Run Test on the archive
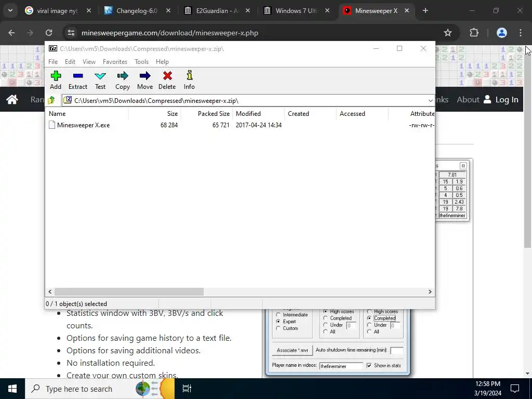Screen dimensions: 532x399 tap(100, 81)
